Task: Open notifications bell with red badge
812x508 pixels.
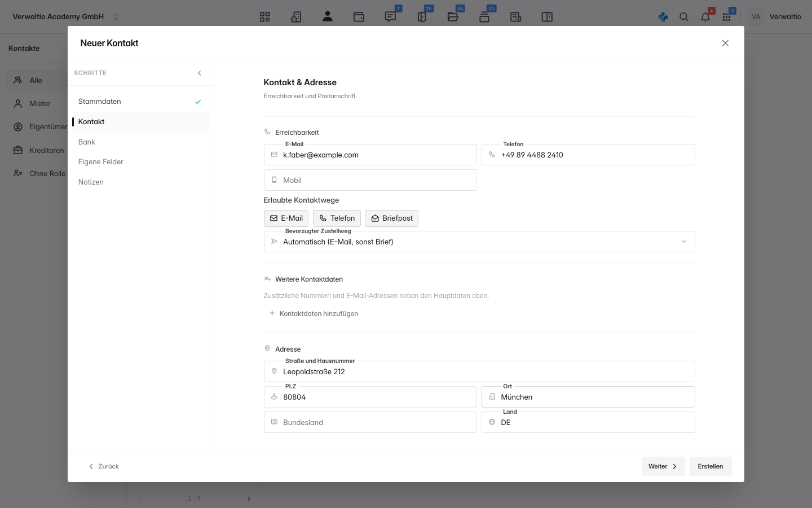Action: [705, 17]
